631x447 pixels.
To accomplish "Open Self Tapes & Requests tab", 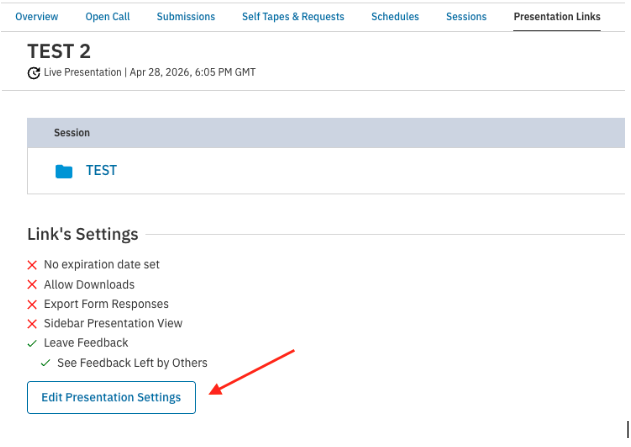I will point(293,16).
